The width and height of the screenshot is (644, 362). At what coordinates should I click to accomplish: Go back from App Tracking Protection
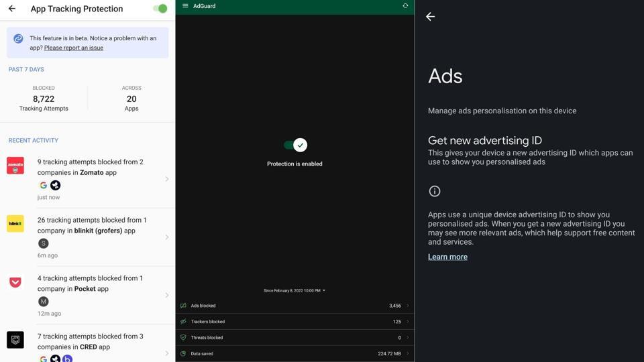tap(12, 9)
